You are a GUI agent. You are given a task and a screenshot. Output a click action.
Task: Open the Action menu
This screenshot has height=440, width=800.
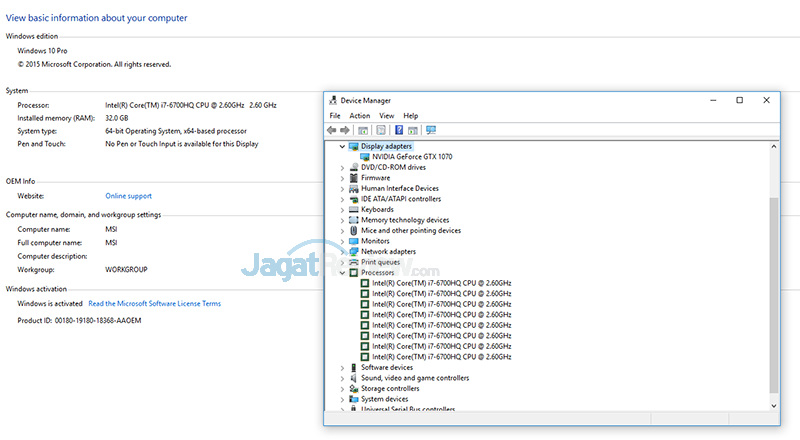pyautogui.click(x=359, y=116)
